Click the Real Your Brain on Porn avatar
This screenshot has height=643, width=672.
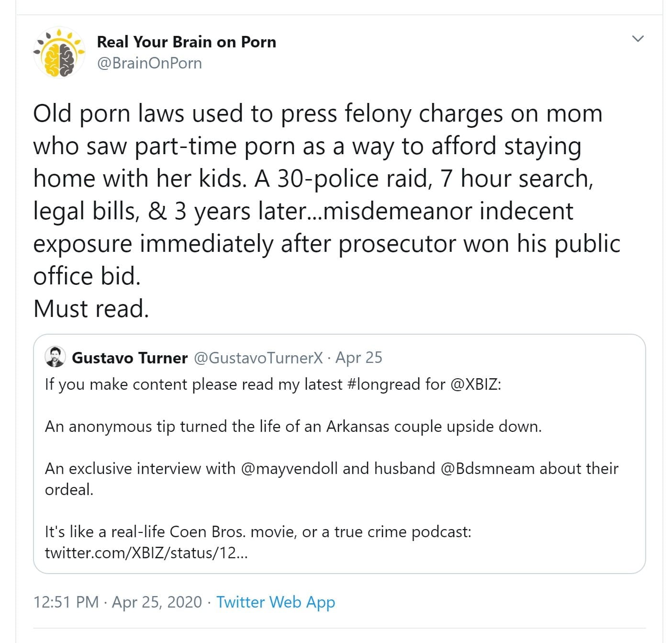tap(59, 53)
